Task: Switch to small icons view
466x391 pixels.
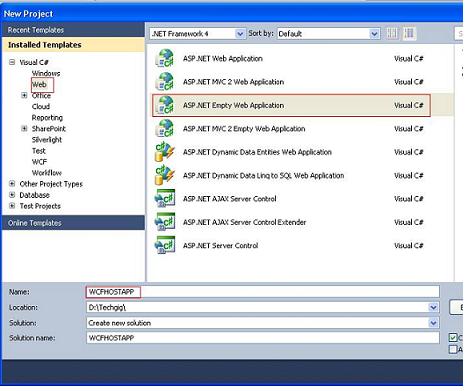Action: (x=392, y=33)
